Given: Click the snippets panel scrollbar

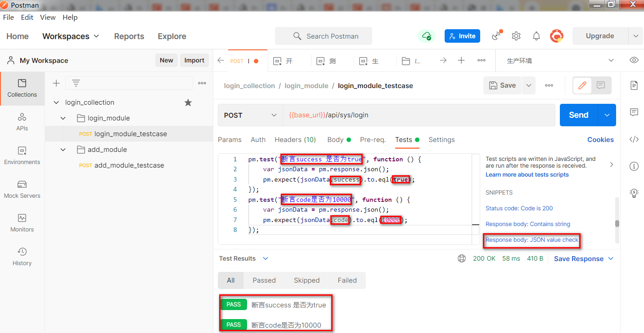Looking at the screenshot, I should [617, 223].
